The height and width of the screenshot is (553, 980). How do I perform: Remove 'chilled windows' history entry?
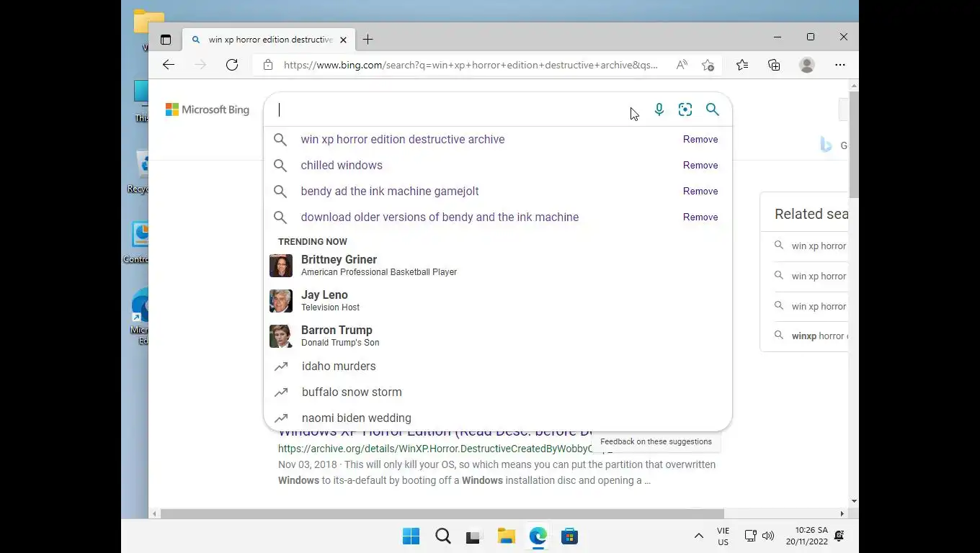(x=700, y=165)
